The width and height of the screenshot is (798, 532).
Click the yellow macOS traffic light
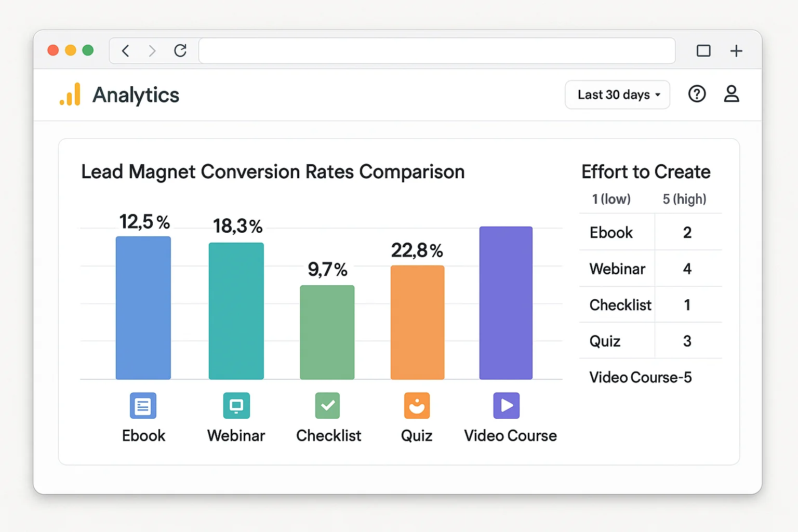pyautogui.click(x=71, y=50)
